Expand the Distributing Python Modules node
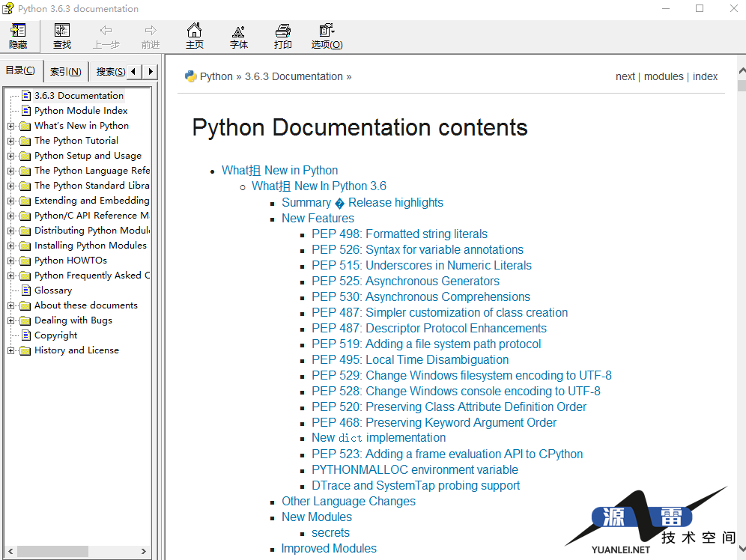 coord(11,231)
